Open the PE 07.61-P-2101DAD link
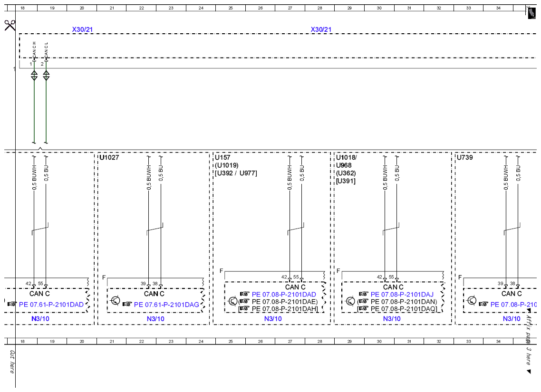 [x=51, y=305]
